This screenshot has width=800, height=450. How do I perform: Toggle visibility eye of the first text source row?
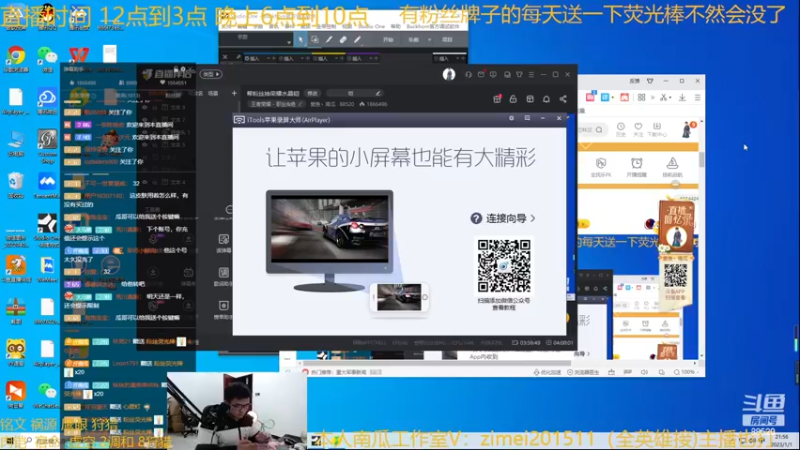145,108
